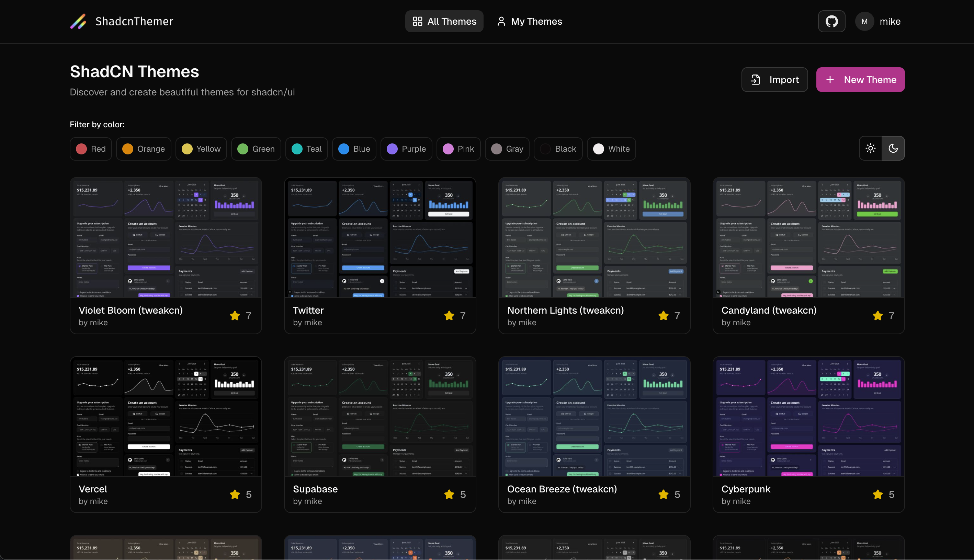Switch to light mode sun icon
Image resolution: width=974 pixels, height=560 pixels.
click(x=871, y=149)
